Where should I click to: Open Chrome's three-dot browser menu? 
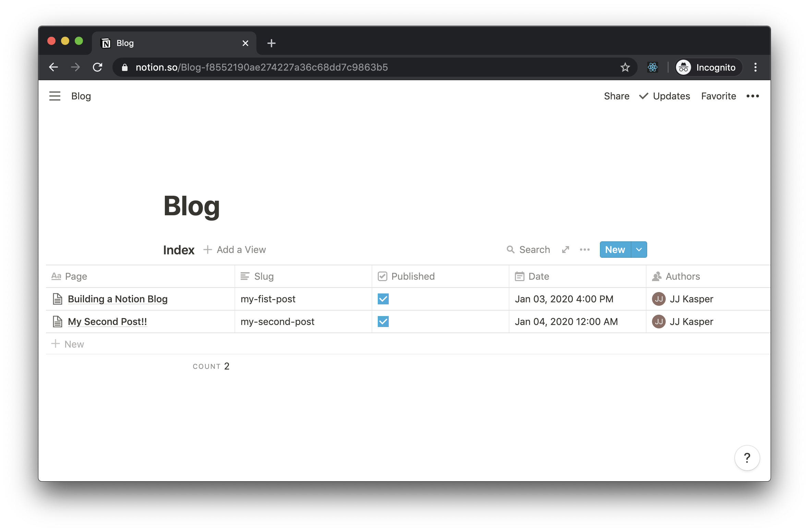click(755, 67)
